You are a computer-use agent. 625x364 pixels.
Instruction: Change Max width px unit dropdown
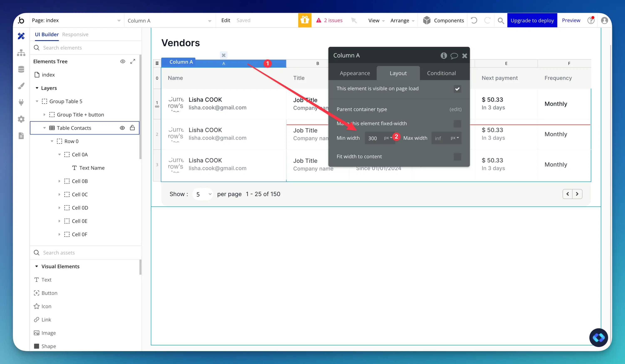coord(455,138)
